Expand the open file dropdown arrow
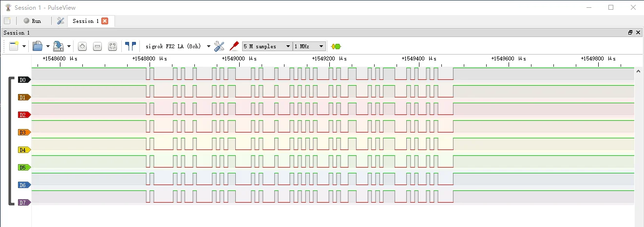644x227 pixels. pyautogui.click(x=48, y=47)
